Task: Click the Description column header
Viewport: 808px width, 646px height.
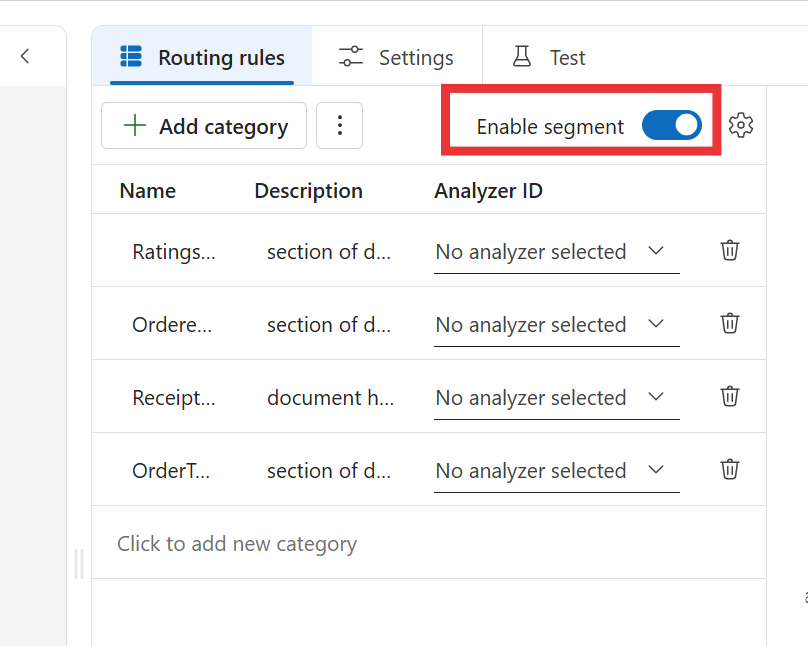Action: (309, 191)
